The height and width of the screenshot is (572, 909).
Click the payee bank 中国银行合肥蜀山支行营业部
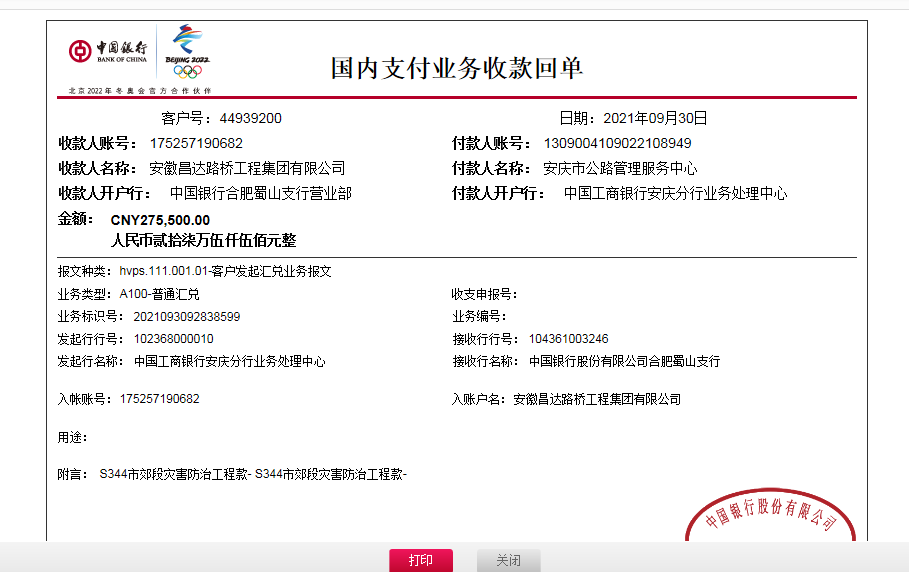(x=260, y=193)
